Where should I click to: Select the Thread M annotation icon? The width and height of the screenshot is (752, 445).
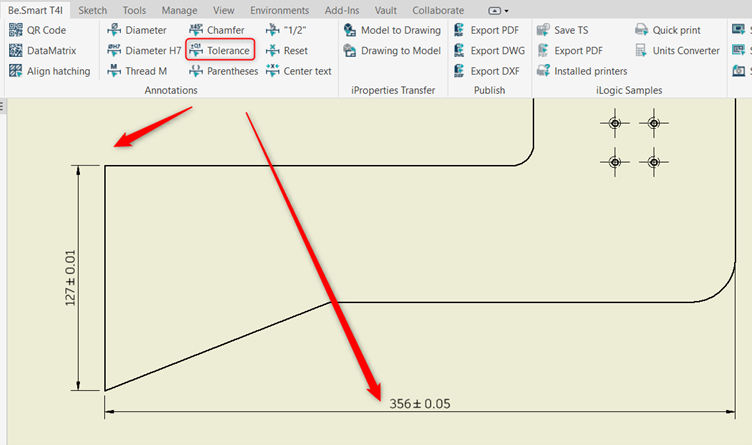point(114,71)
